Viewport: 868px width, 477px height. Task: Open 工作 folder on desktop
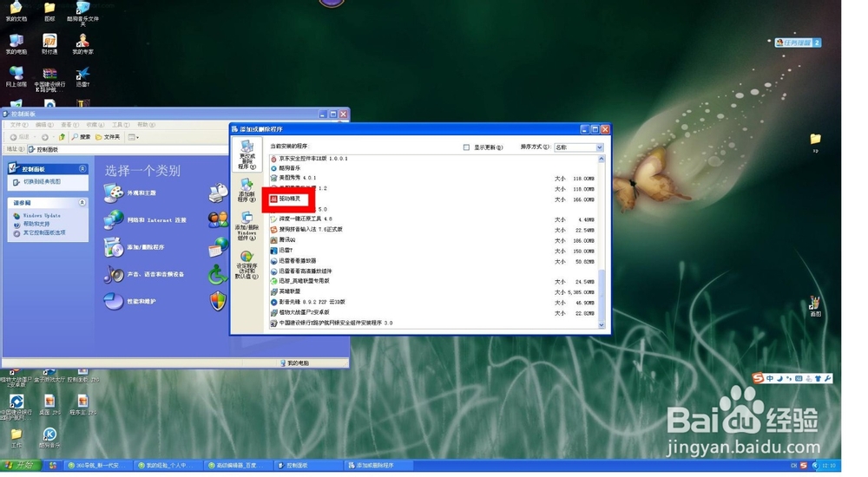(x=16, y=437)
